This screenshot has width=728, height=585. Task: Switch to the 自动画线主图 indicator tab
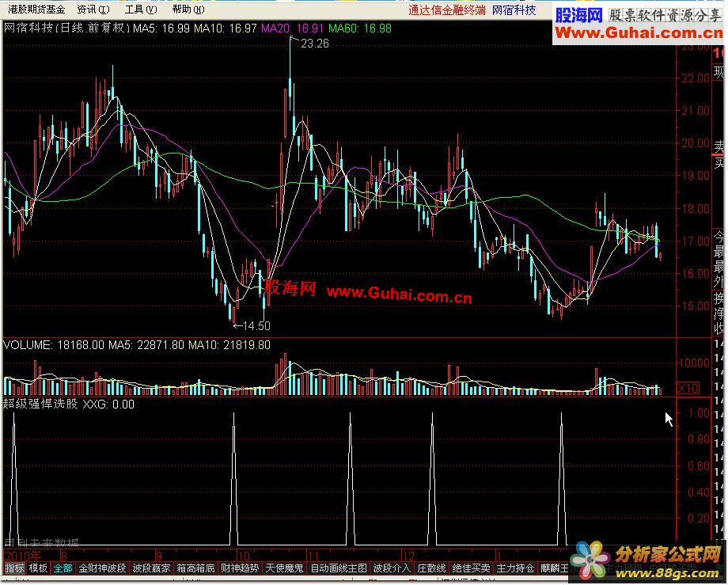[x=339, y=568]
